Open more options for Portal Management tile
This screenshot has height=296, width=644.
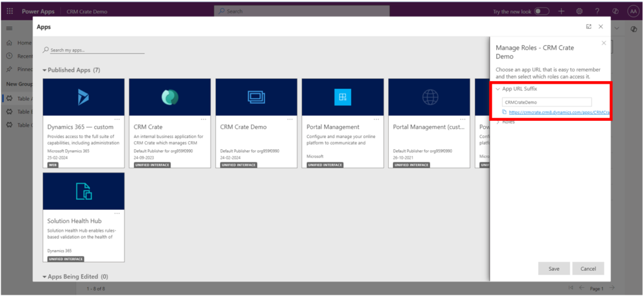tap(376, 119)
